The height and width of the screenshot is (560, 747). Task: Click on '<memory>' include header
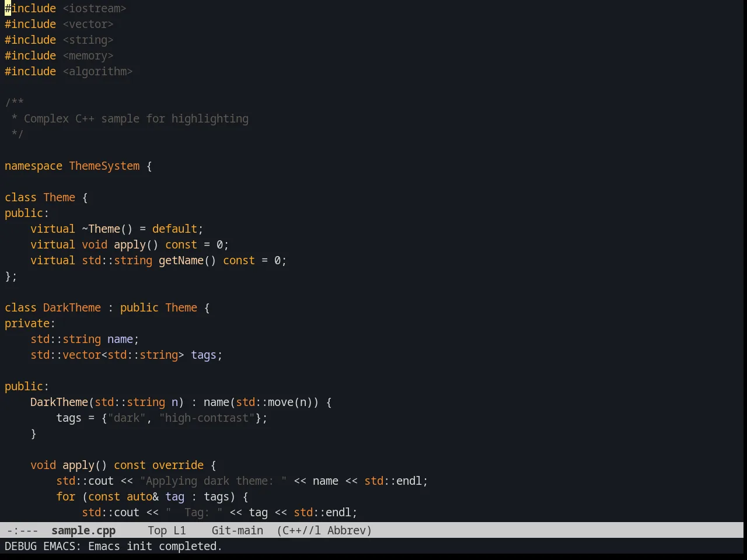point(88,55)
